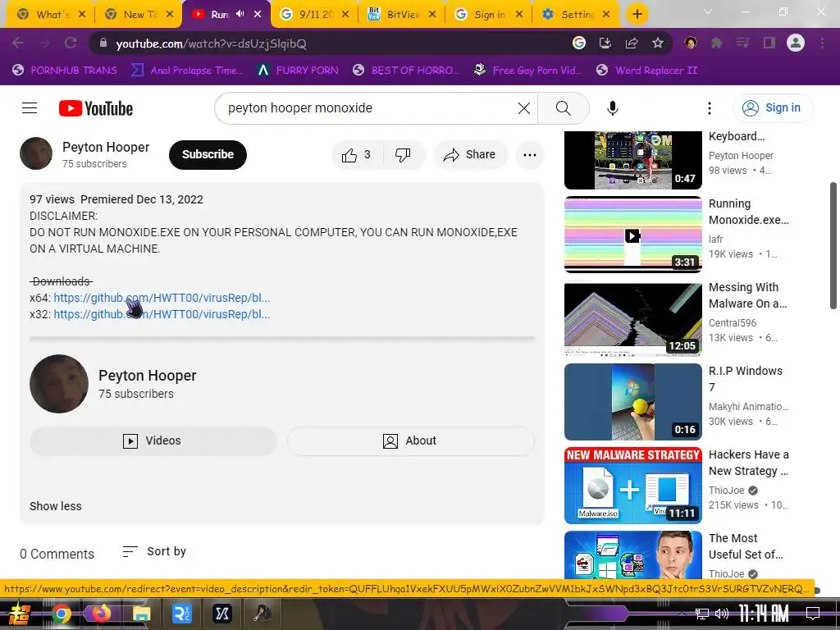Toggle the Chrome side panel
The width and height of the screenshot is (840, 630).
coord(769,43)
